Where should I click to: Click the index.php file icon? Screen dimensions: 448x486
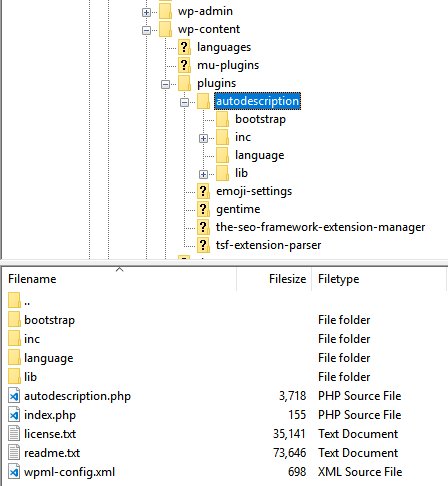[x=14, y=415]
